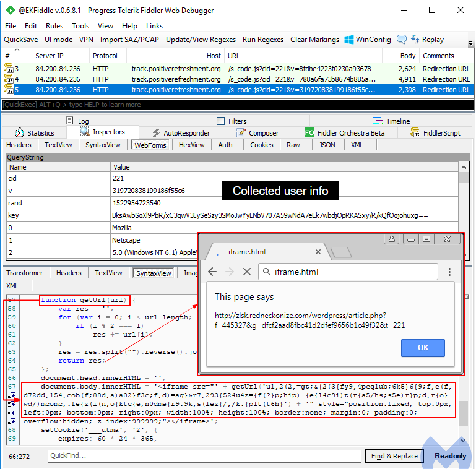This screenshot has height=469, width=476.
Task: Click the QuickExec command line box
Action: pyautogui.click(x=238, y=105)
